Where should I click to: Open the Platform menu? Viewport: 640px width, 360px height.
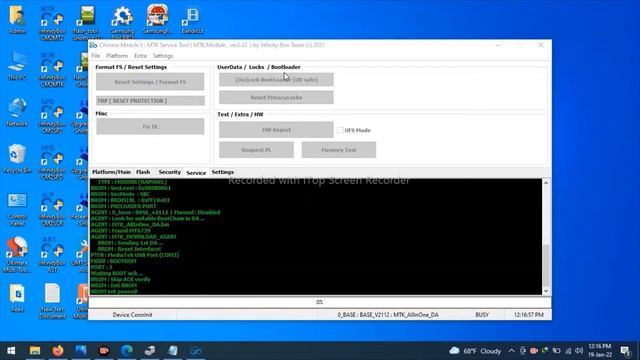click(117, 56)
